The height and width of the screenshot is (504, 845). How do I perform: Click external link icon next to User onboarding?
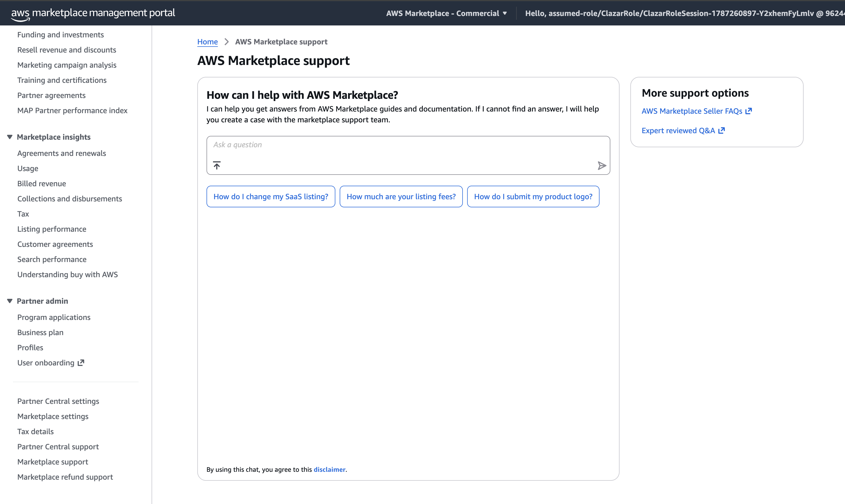tap(81, 363)
